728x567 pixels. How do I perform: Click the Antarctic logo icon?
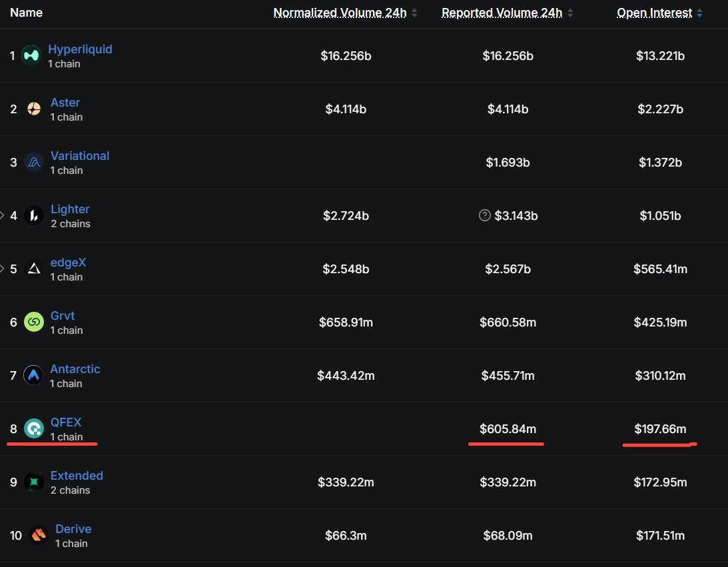click(x=33, y=375)
